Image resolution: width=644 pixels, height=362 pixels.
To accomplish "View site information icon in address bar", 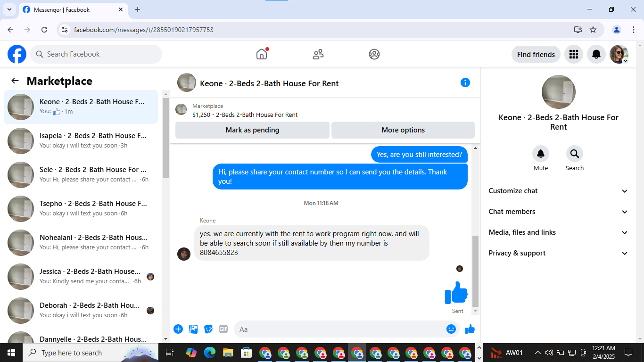I will pos(65,30).
